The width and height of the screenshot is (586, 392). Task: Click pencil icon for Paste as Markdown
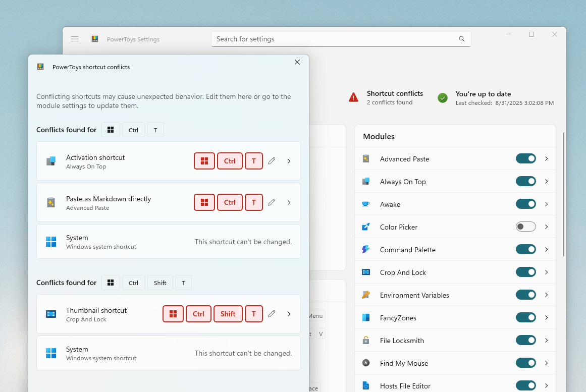coord(272,202)
